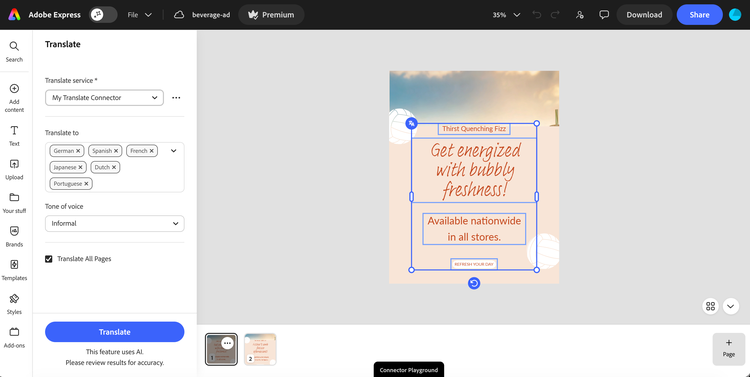Click the translate icon on canvas selection
This screenshot has width=750, height=377.
coord(411,123)
